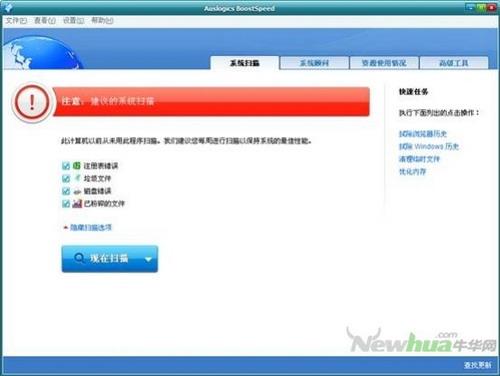
Task: Click the magnifier icon on scan button
Action: (x=79, y=258)
